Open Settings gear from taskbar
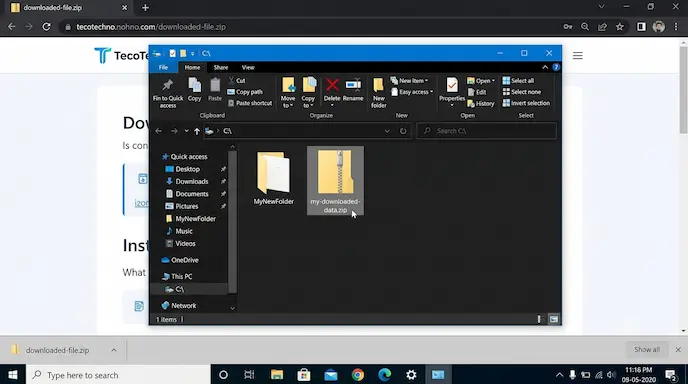Image resolution: width=688 pixels, height=384 pixels. pos(411,375)
